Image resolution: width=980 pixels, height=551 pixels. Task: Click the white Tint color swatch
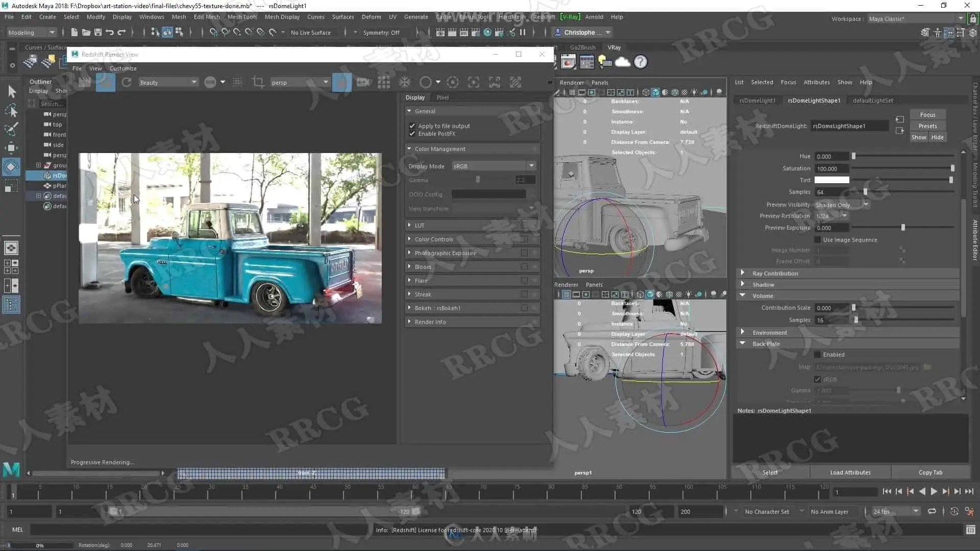(831, 180)
